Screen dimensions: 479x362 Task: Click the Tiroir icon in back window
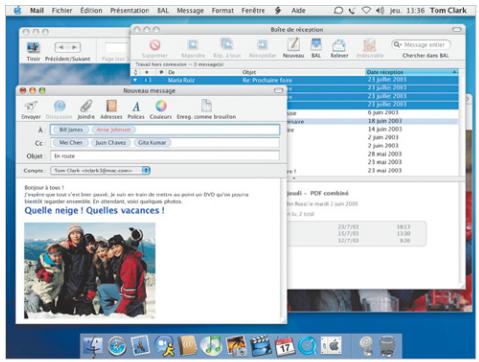(x=33, y=47)
